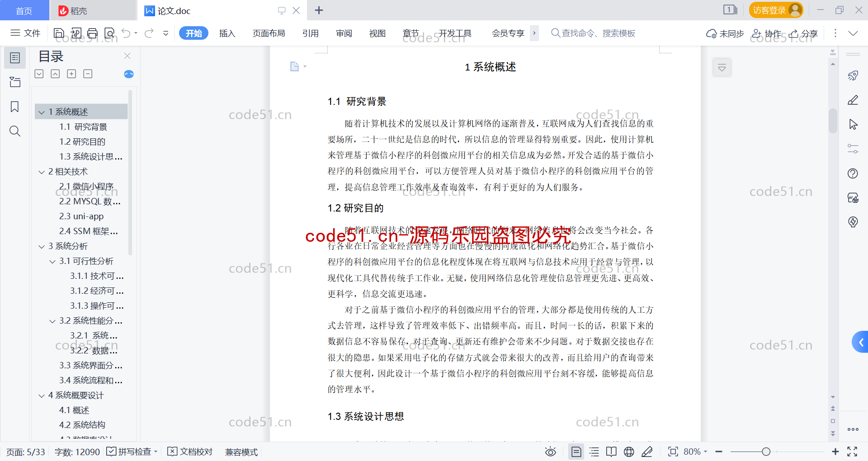
Task: Click the fit page zoom icon
Action: pyautogui.click(x=673, y=452)
